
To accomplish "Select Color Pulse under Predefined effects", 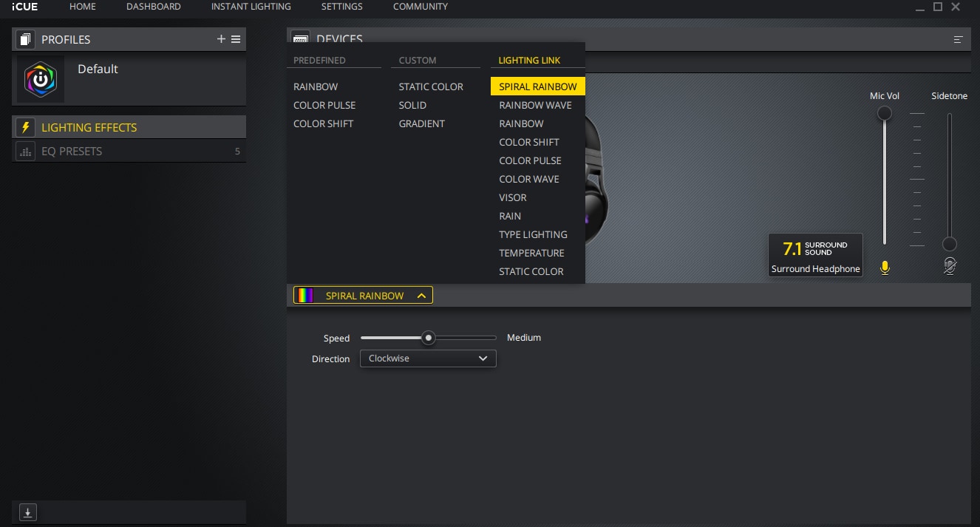I will [324, 105].
